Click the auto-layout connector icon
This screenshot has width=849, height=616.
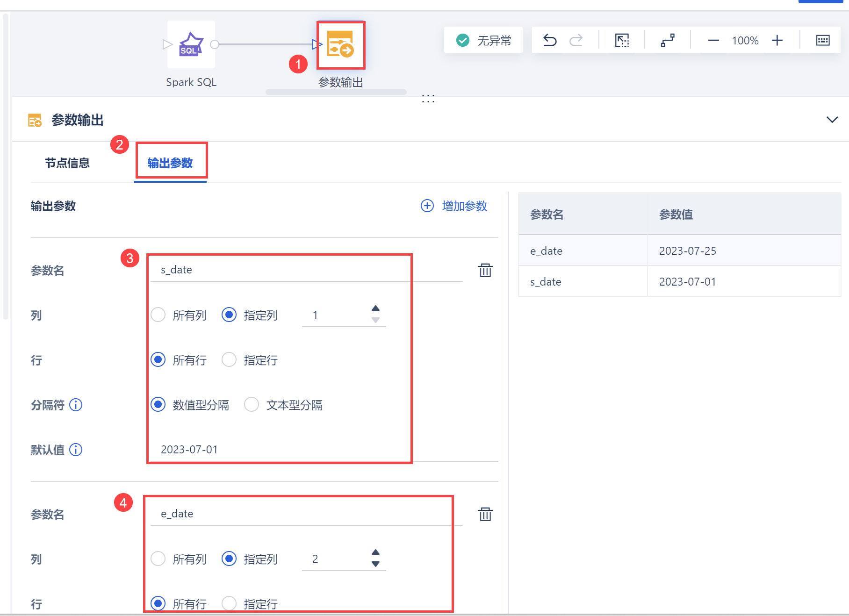(668, 41)
